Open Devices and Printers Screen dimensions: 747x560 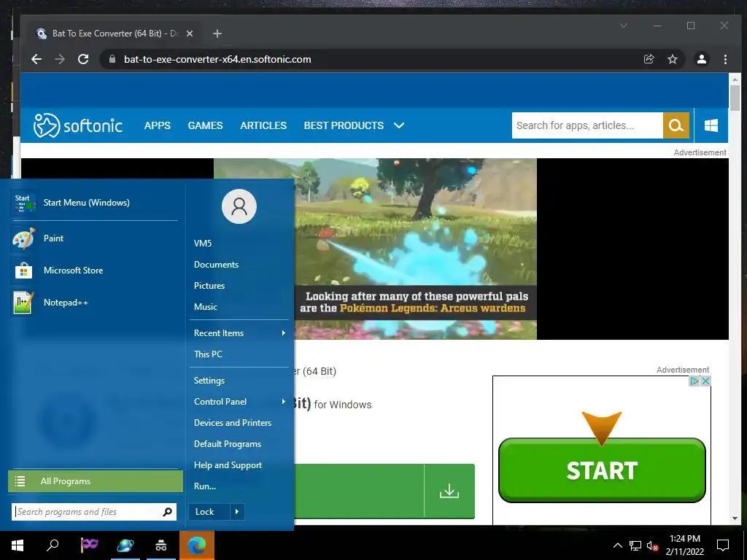click(239, 423)
